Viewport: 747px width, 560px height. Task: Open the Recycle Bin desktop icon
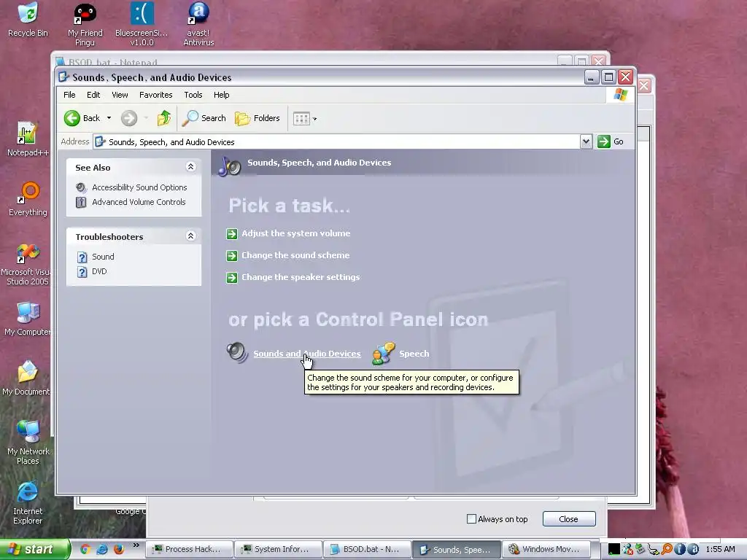coord(28,19)
